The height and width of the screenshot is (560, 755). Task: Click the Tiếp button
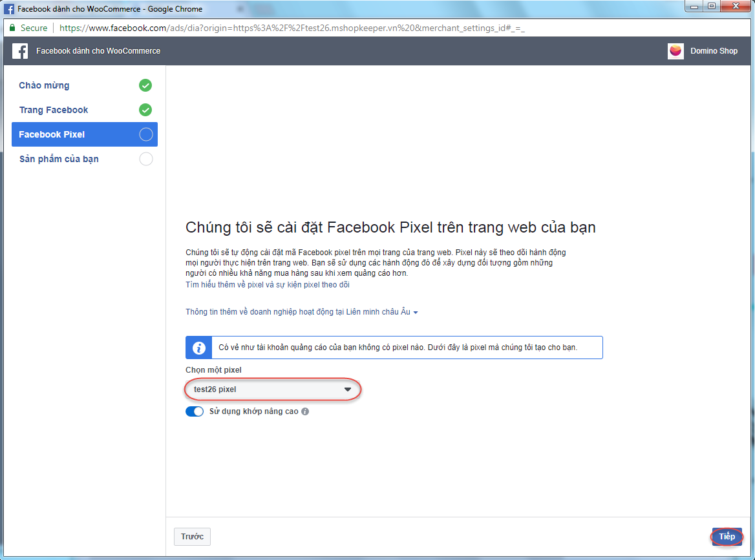(x=727, y=537)
